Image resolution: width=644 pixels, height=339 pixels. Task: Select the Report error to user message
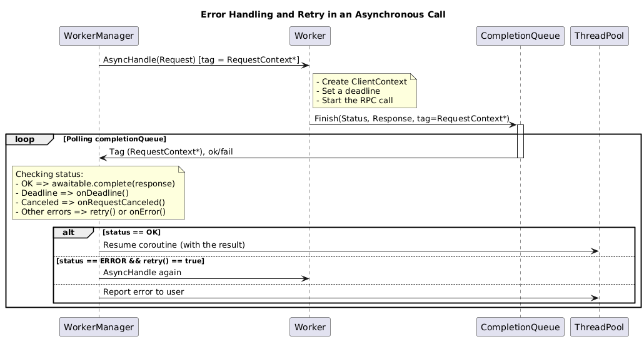(143, 292)
